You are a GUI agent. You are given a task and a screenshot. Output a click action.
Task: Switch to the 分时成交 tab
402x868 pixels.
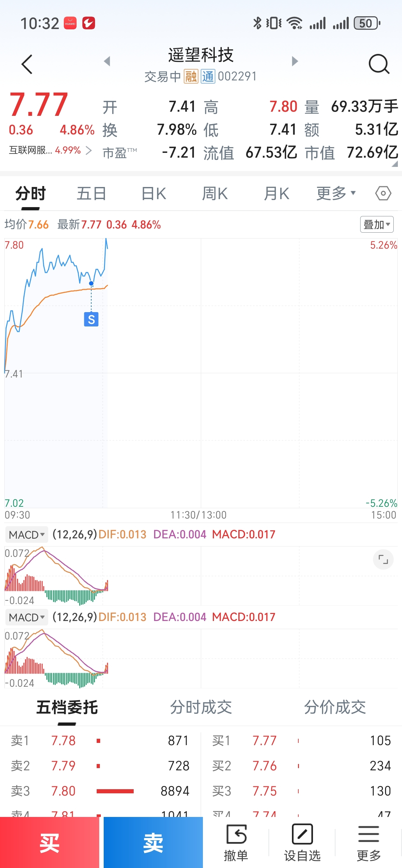tap(201, 707)
